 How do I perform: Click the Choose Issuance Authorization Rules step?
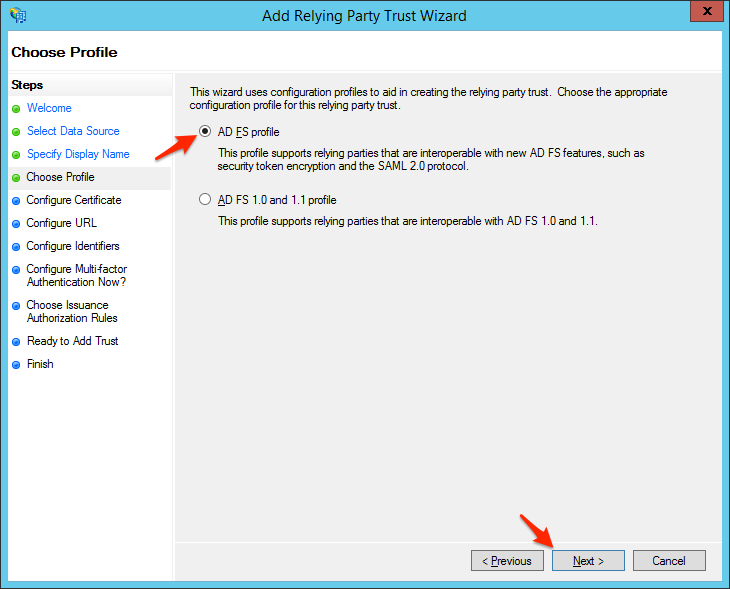click(72, 311)
